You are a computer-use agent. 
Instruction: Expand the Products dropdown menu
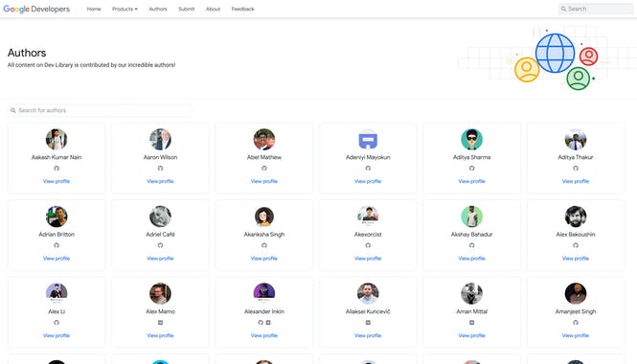click(125, 9)
